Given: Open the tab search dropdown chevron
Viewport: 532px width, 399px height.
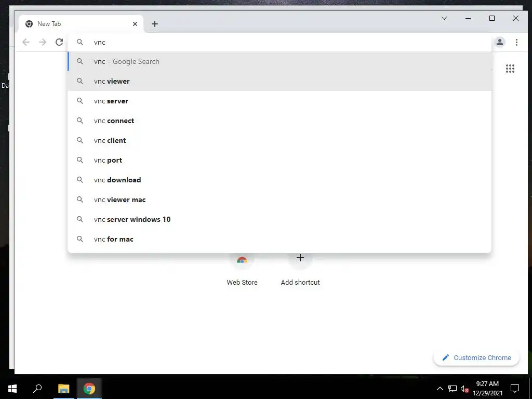Looking at the screenshot, I should 444,18.
